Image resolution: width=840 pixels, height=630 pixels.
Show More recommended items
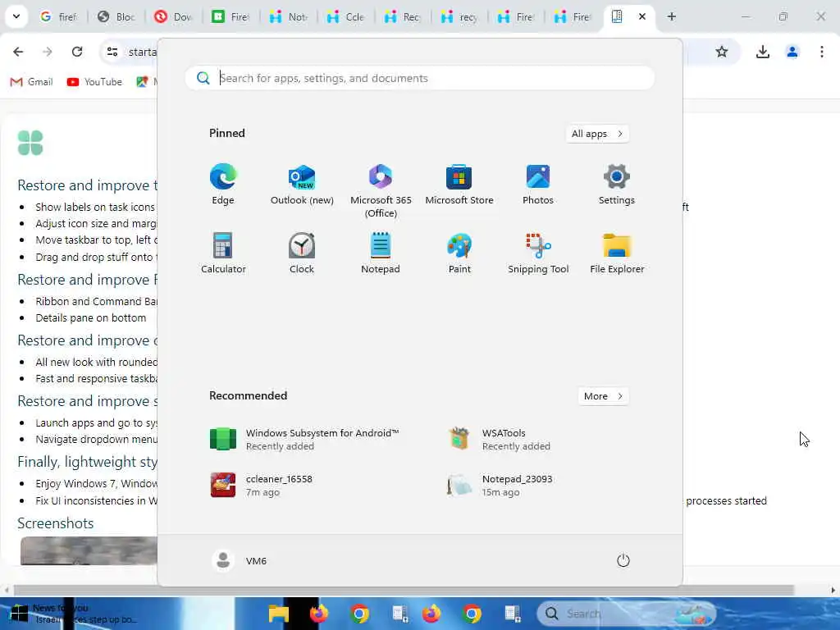(x=603, y=396)
